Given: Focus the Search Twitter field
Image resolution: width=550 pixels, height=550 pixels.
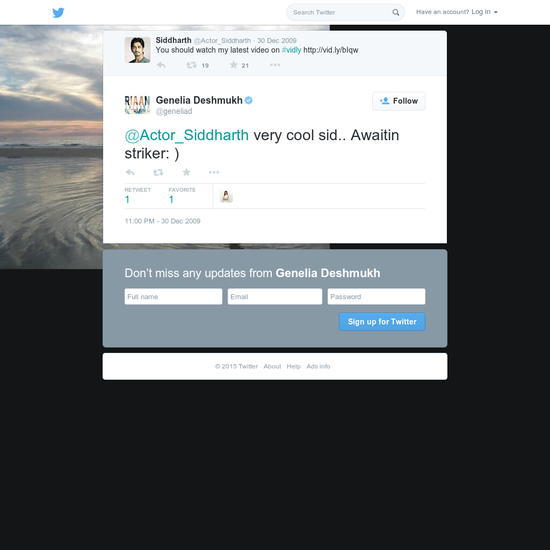Looking at the screenshot, I should point(340,12).
